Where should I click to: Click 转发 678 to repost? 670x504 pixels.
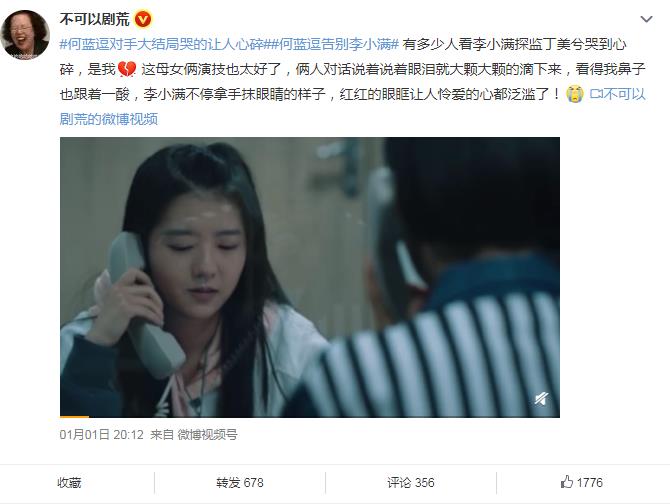click(240, 483)
